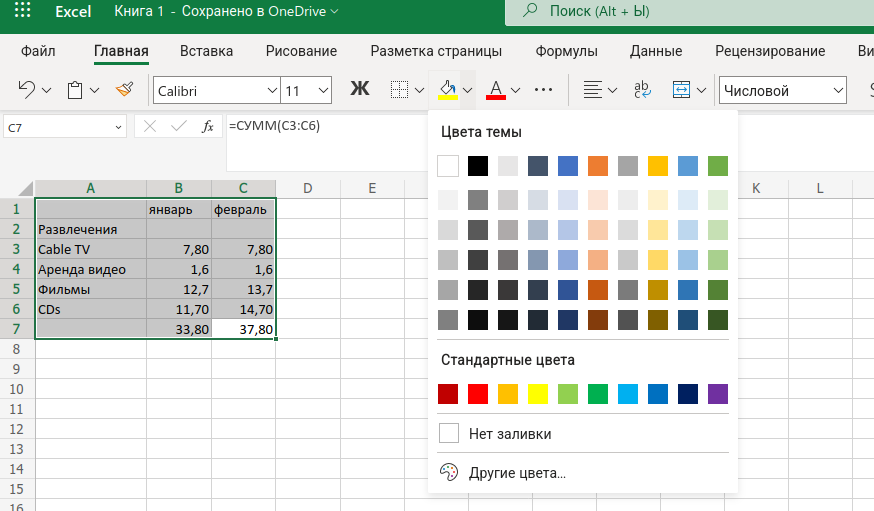Expand the Undo dropdown arrow
874x511 pixels.
(x=47, y=90)
